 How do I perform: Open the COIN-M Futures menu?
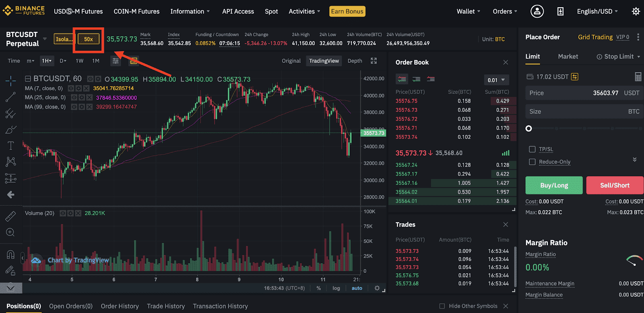(136, 11)
